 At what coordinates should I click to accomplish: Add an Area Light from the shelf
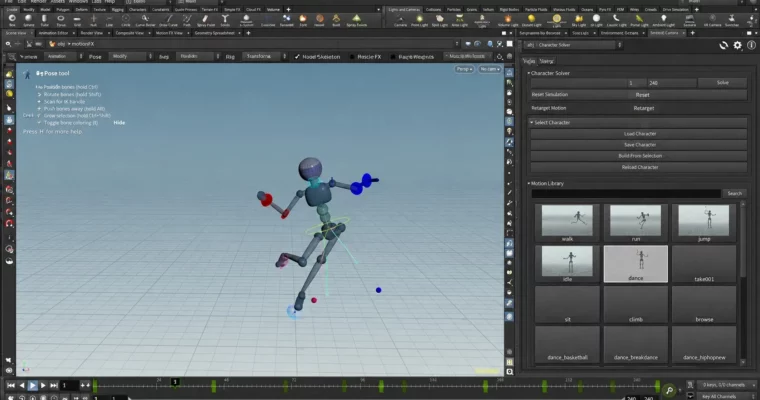[459, 20]
